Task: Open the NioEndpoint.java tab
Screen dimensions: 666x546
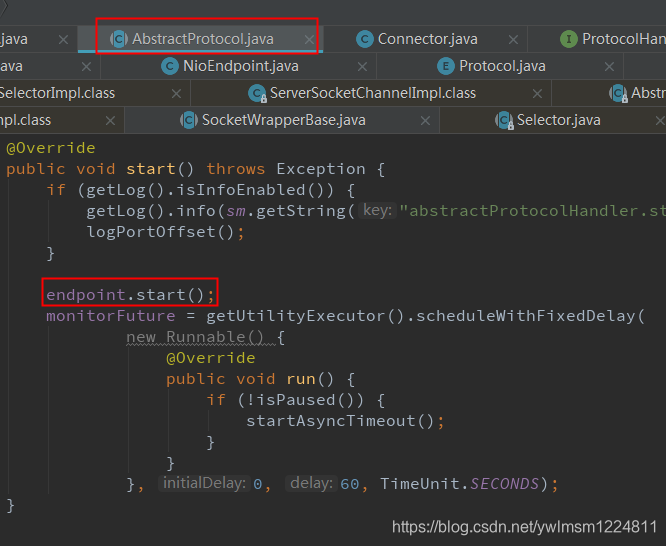Action: click(x=241, y=66)
